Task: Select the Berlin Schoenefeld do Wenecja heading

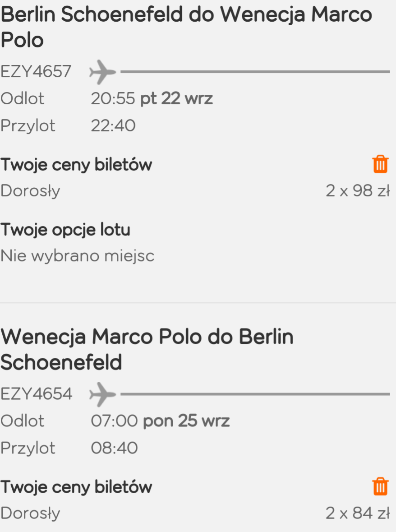Action: pyautogui.click(x=186, y=27)
